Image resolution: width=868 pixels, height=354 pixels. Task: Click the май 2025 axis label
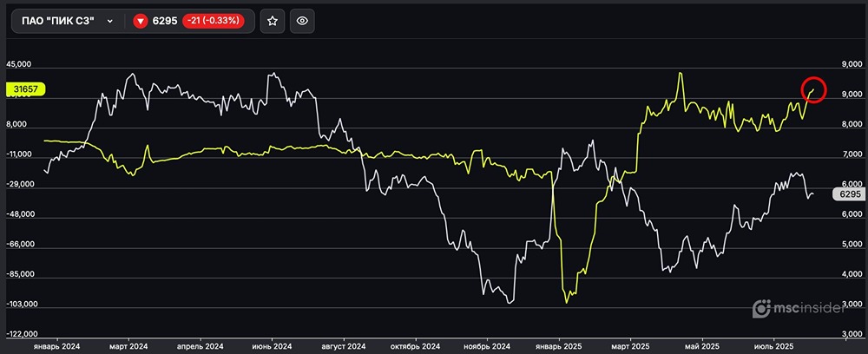[701, 345]
